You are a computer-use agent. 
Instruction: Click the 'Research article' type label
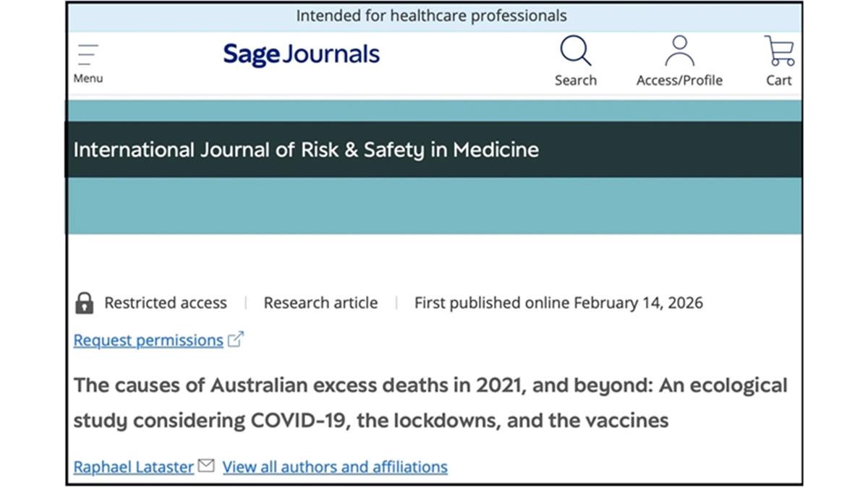(320, 303)
